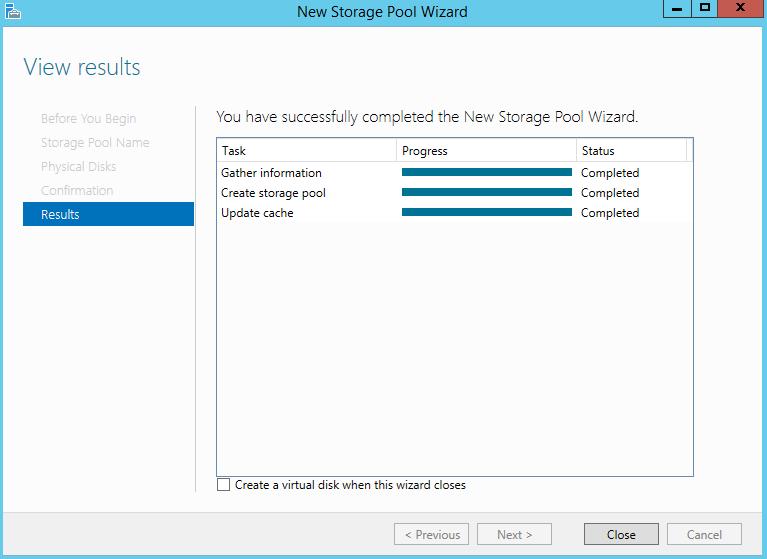This screenshot has height=559, width=767.
Task: Sort by the Progress column header
Action: click(x=487, y=151)
